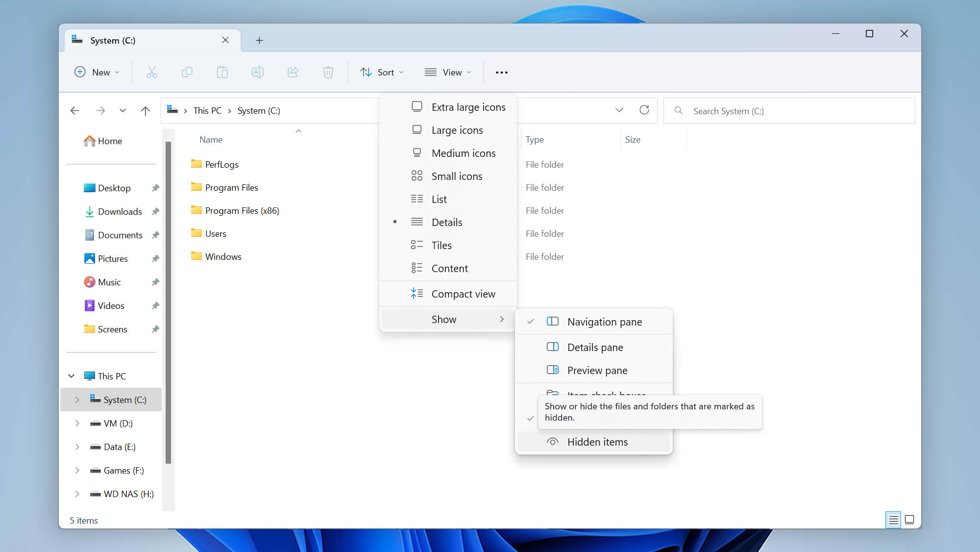Select Small icons view
Image resolution: width=980 pixels, height=552 pixels.
coord(448,176)
